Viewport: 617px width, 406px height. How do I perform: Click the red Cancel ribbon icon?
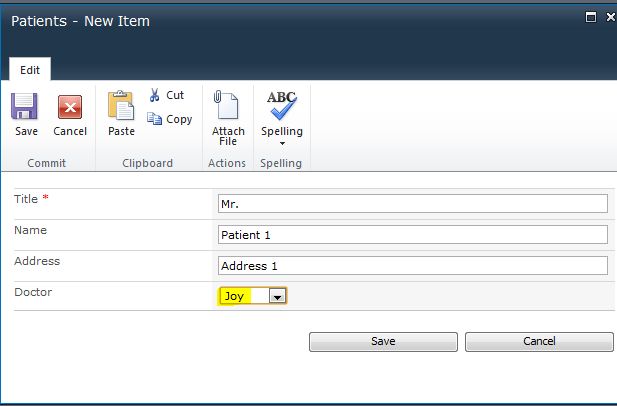tap(70, 107)
